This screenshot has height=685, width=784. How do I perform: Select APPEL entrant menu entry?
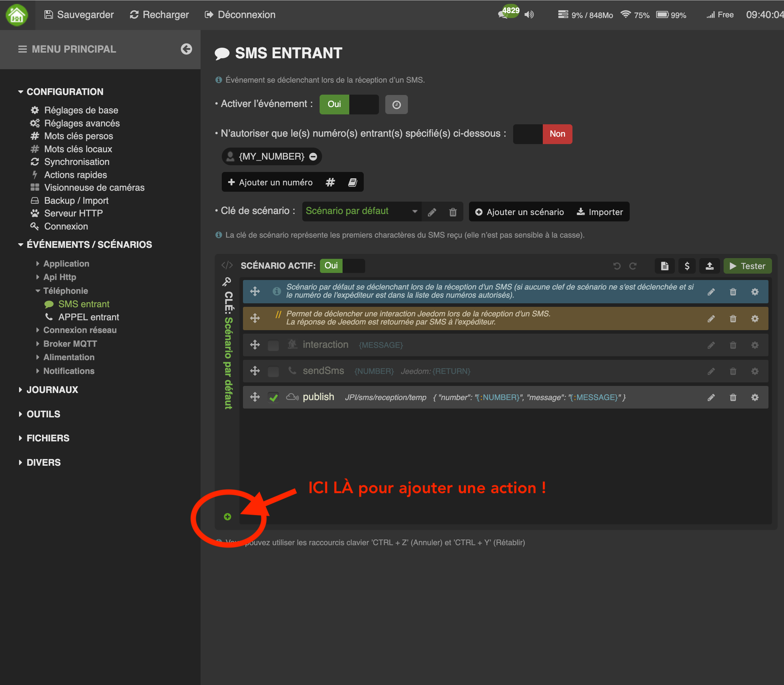[88, 317]
